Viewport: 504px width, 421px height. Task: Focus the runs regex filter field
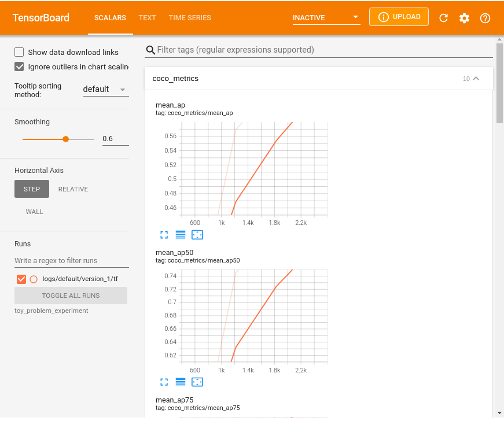click(72, 260)
